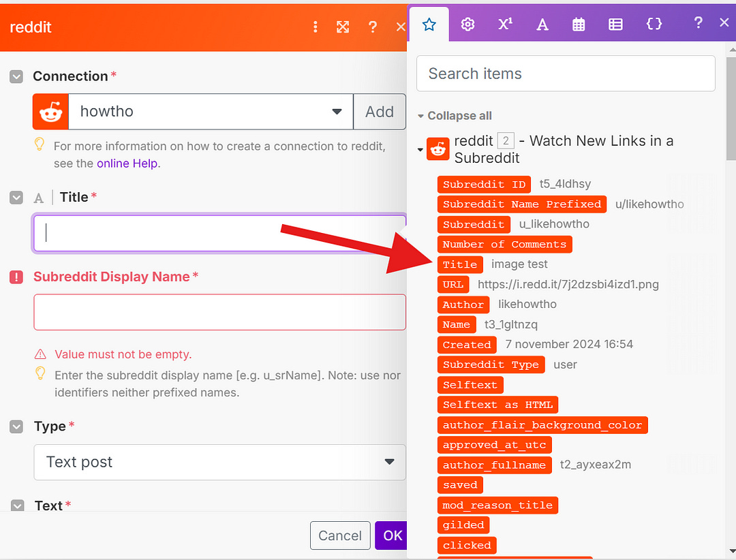This screenshot has width=736, height=560.
Task: Click the text type 'A' icon beside Title
Action: coord(39,198)
